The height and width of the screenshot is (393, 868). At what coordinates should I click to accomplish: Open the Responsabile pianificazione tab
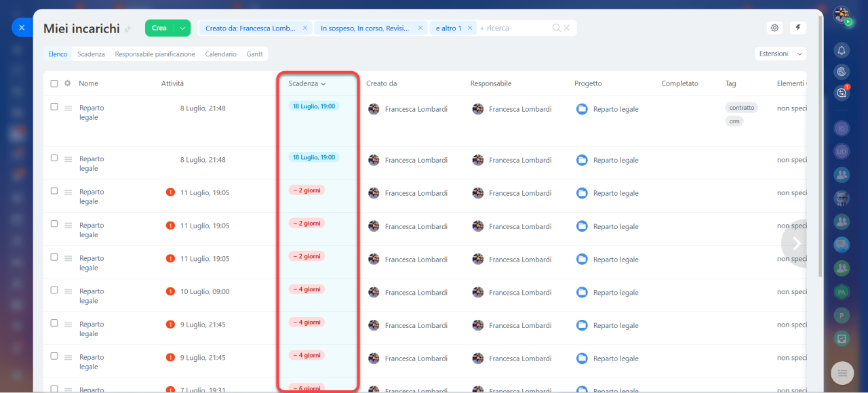coord(155,54)
